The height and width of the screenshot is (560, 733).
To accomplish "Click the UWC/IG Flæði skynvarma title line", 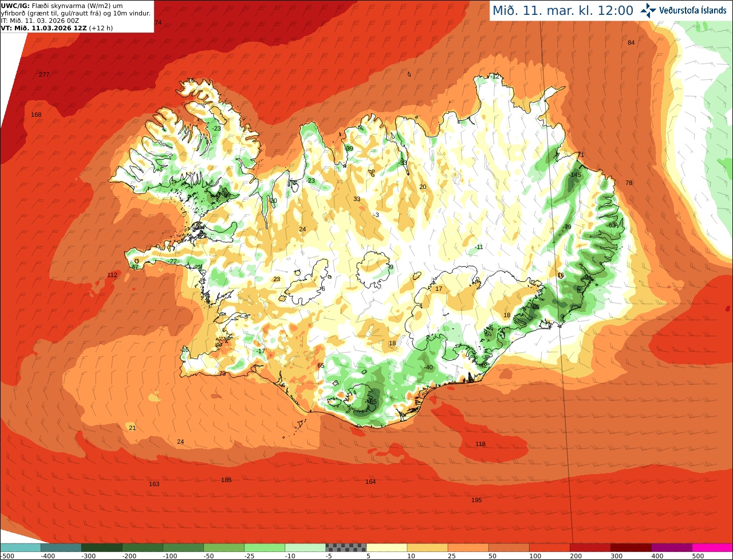I will [61, 6].
